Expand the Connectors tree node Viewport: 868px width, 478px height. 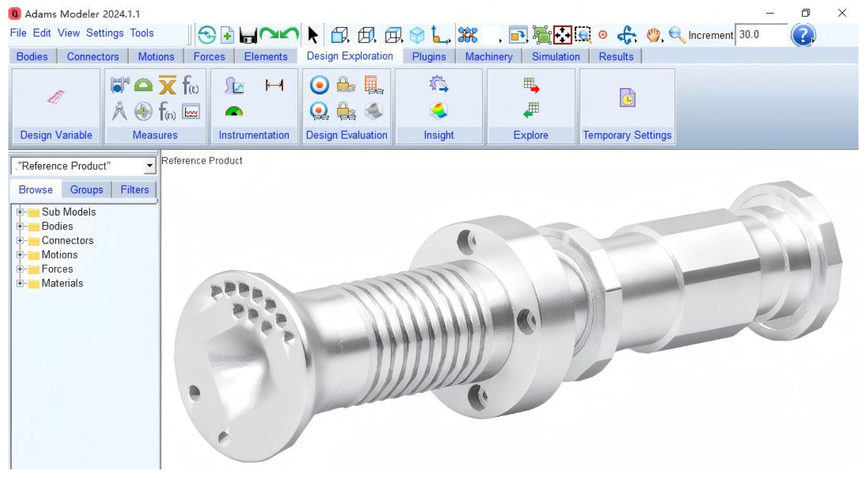point(19,240)
